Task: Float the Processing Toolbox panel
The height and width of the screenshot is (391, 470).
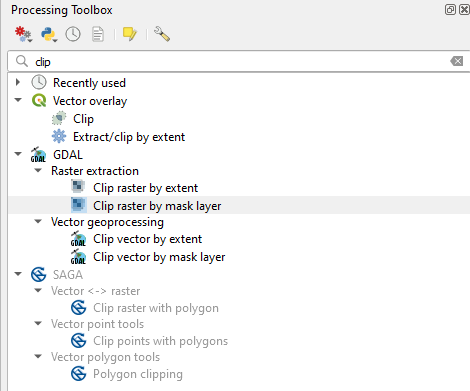Action: point(450,10)
